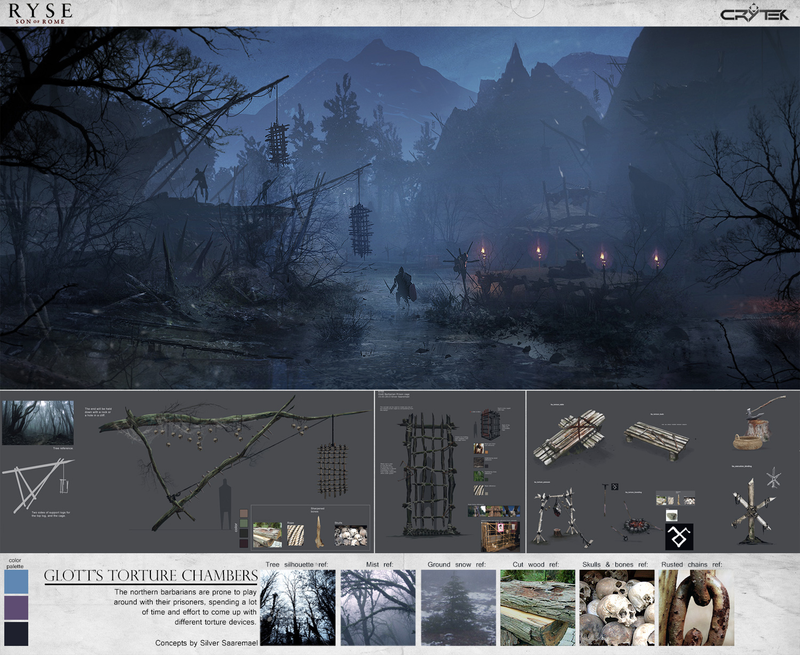
Task: Click the Glott's Torture Chambers title
Action: tap(151, 575)
